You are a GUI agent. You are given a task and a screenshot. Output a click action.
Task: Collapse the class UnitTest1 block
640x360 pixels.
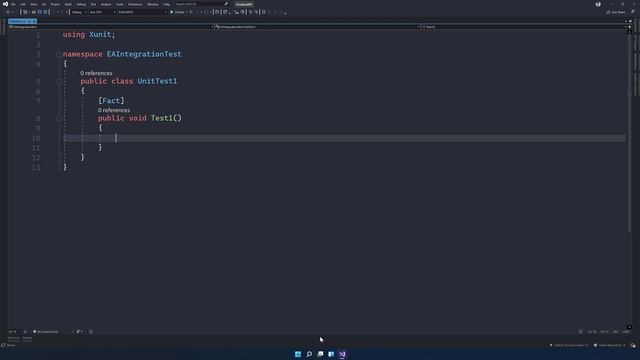click(59, 81)
